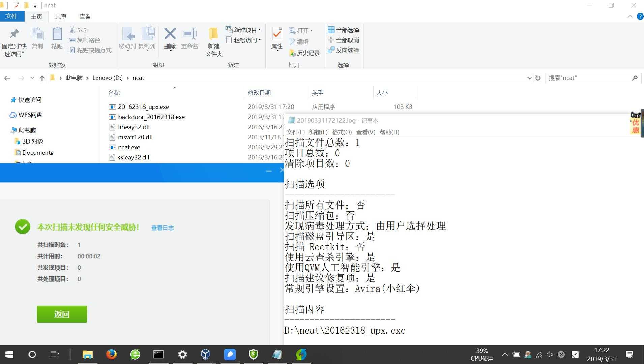Open Notepad's Format menu
The width and height of the screenshot is (644, 364).
(x=342, y=132)
